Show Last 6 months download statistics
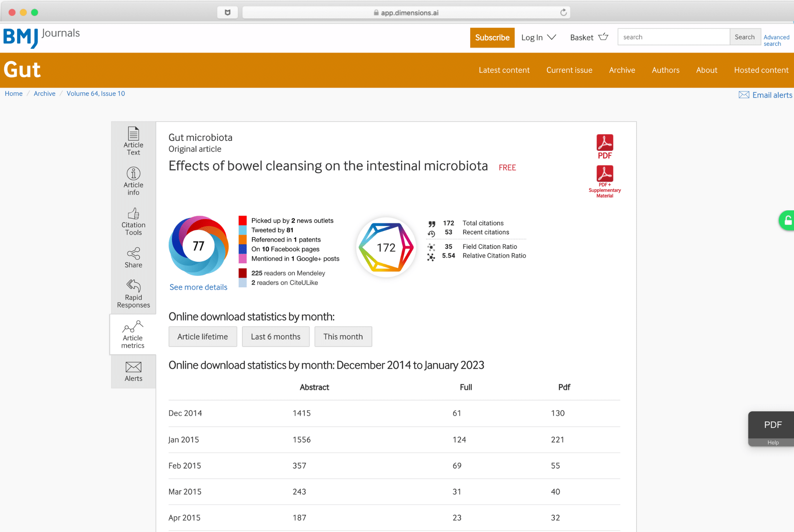 pyautogui.click(x=276, y=337)
